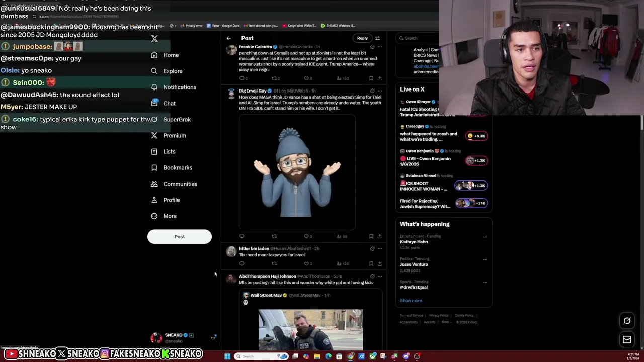Open options for Kathryn Hahn trend
Image resolution: width=644 pixels, height=362 pixels.
(x=485, y=237)
